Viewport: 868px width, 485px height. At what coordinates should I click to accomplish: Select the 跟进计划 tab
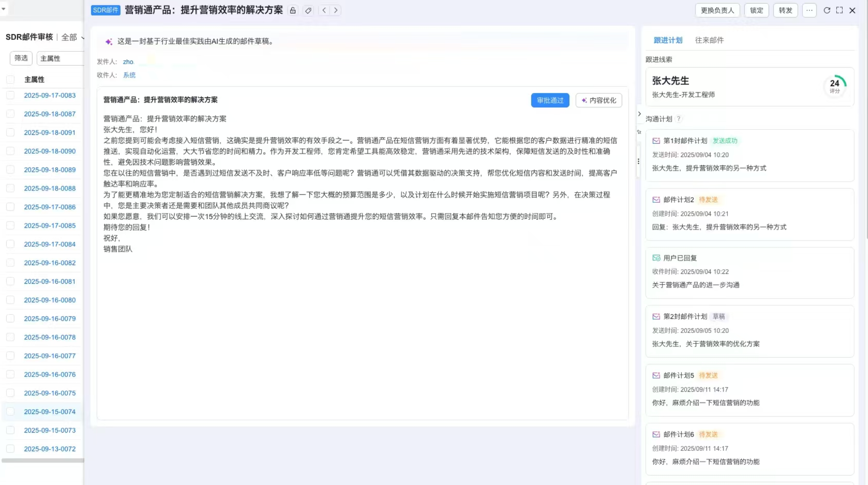tap(668, 40)
